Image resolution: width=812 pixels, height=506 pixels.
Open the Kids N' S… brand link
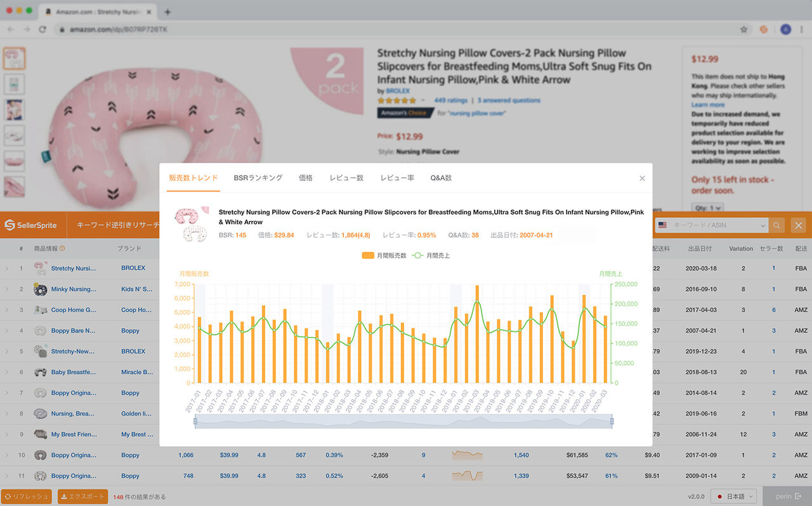point(137,290)
